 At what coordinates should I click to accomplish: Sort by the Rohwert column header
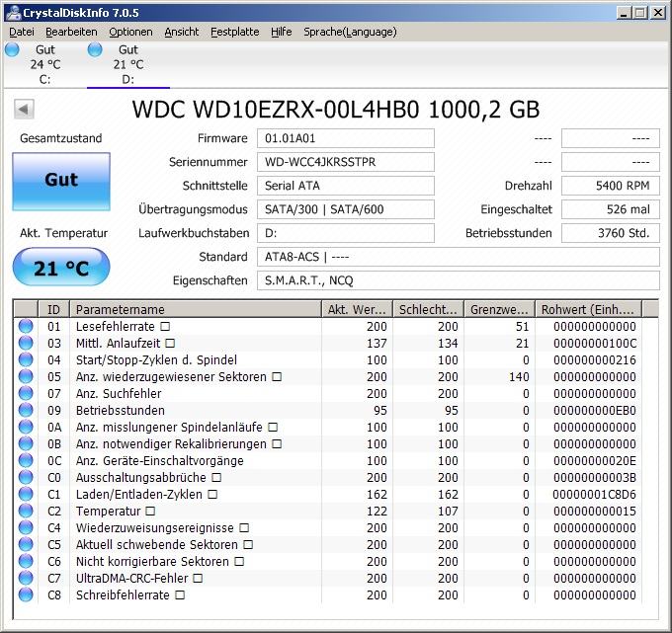pyautogui.click(x=588, y=309)
